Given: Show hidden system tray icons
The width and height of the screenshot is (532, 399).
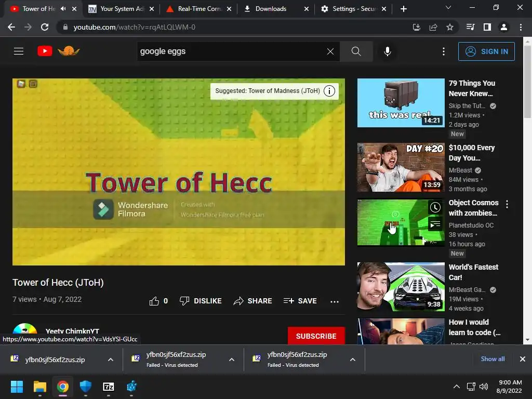Looking at the screenshot, I should point(457,387).
